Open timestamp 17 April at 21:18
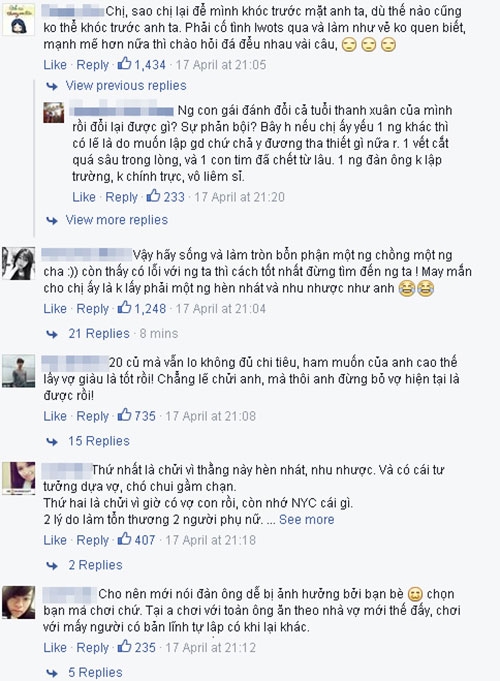Screen dimensions: 500x681 210,540
